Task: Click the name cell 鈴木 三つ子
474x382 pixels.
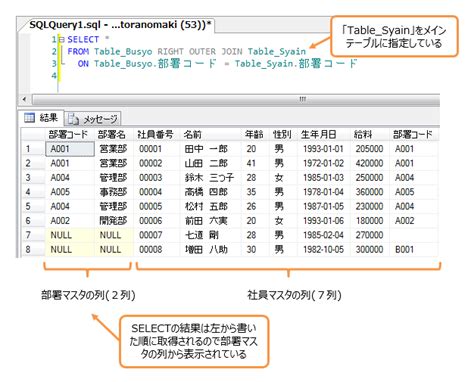Action: coord(211,178)
